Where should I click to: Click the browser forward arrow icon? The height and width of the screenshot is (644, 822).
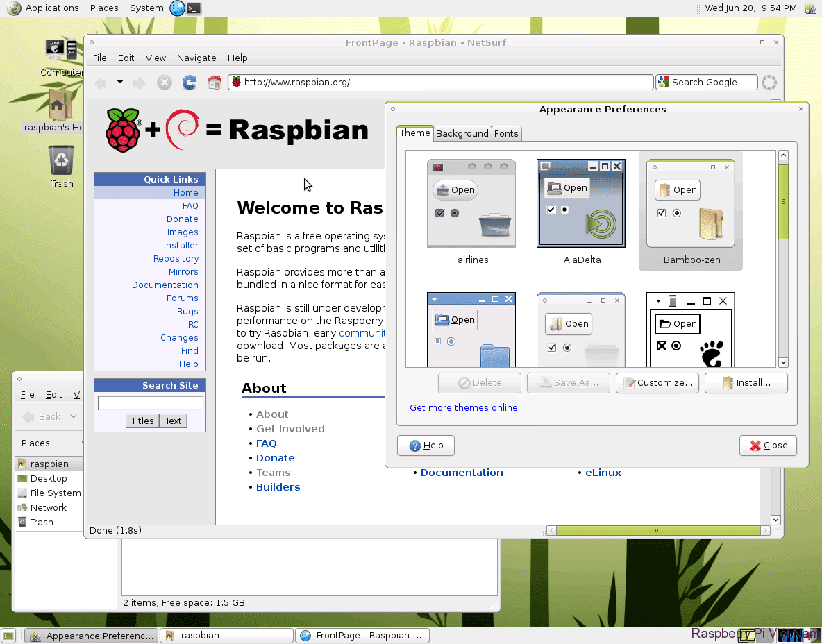point(140,83)
